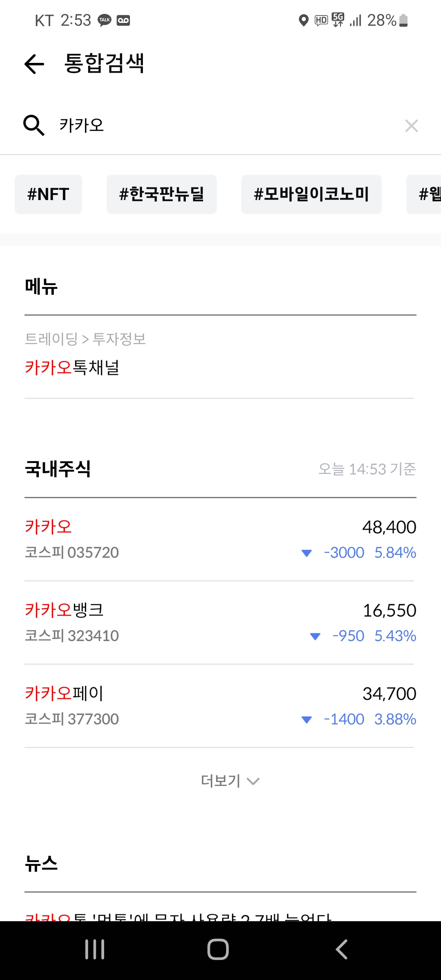Open 카카오페이 stock 377300
The width and height of the screenshot is (441, 980).
pos(220,706)
